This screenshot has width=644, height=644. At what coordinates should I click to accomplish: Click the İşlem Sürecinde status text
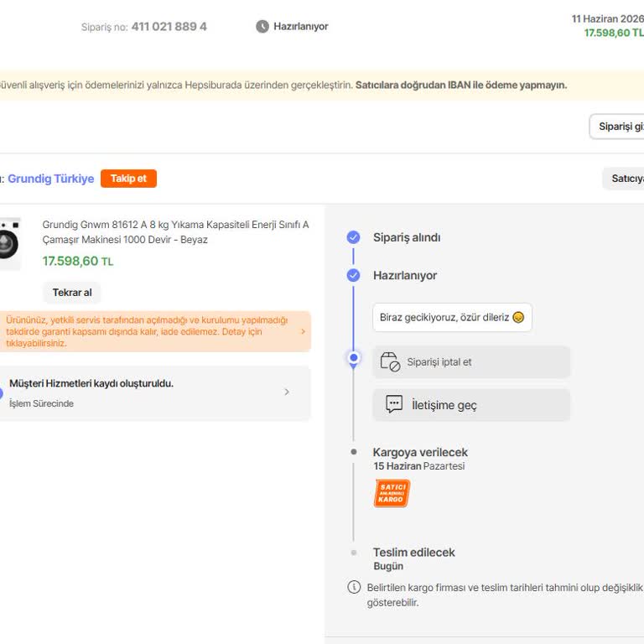pos(41,403)
